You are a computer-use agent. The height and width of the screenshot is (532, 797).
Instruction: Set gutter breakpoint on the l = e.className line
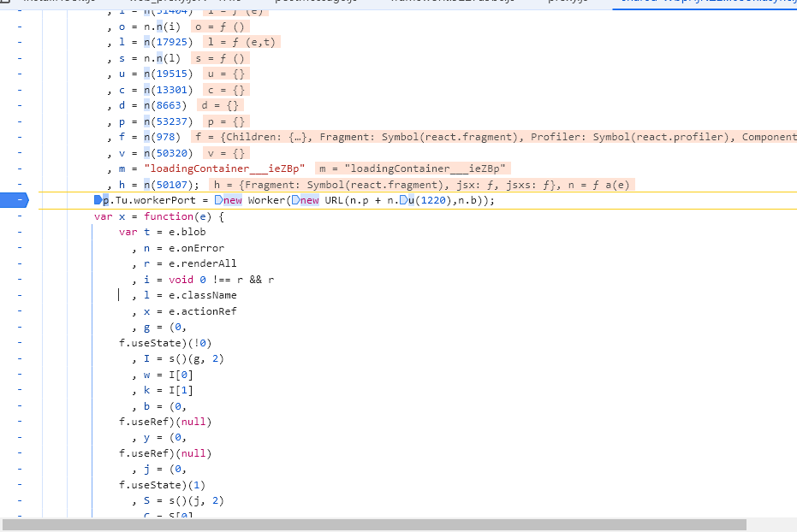(x=19, y=295)
